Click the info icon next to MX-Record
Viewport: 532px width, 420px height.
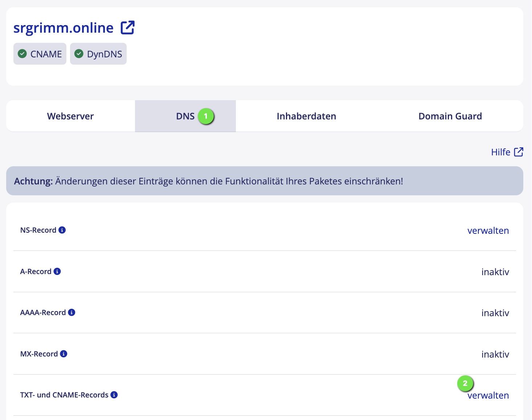(64, 354)
